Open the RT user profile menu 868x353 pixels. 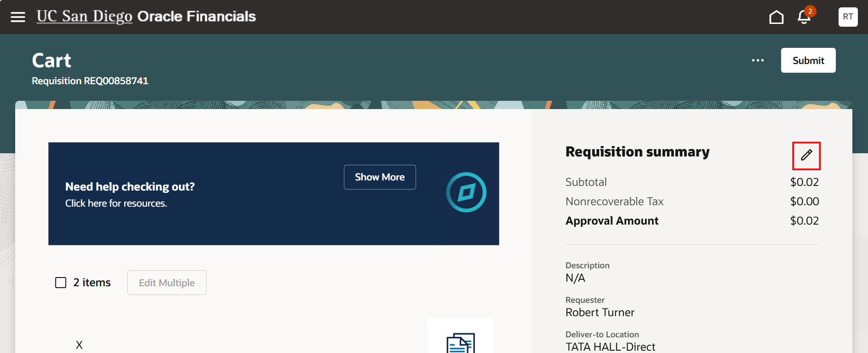[848, 17]
